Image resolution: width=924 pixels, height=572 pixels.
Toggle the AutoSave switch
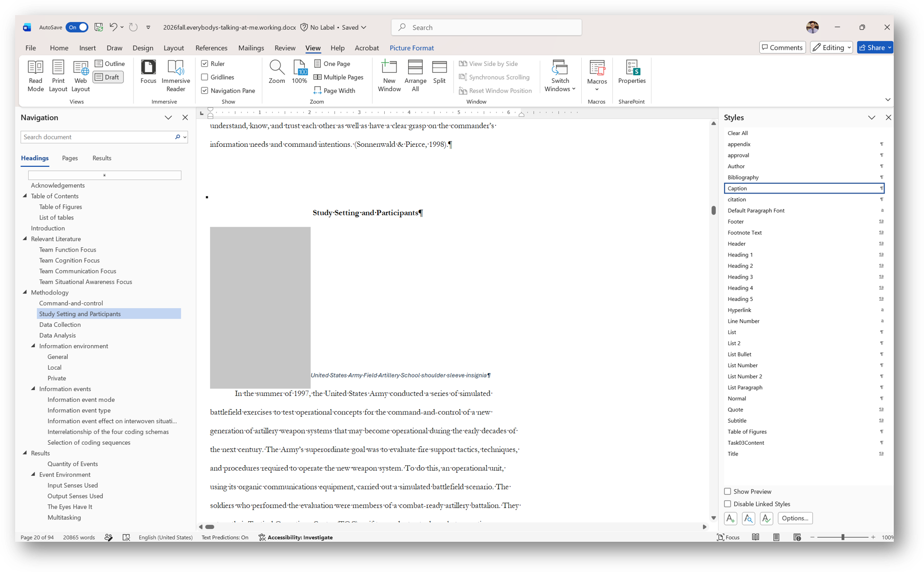(x=77, y=27)
